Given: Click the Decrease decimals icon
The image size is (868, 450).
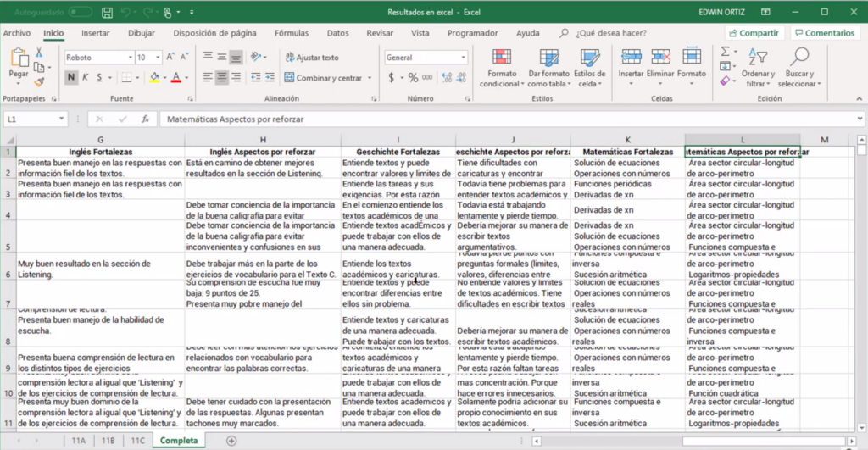Looking at the screenshot, I should click(461, 77).
